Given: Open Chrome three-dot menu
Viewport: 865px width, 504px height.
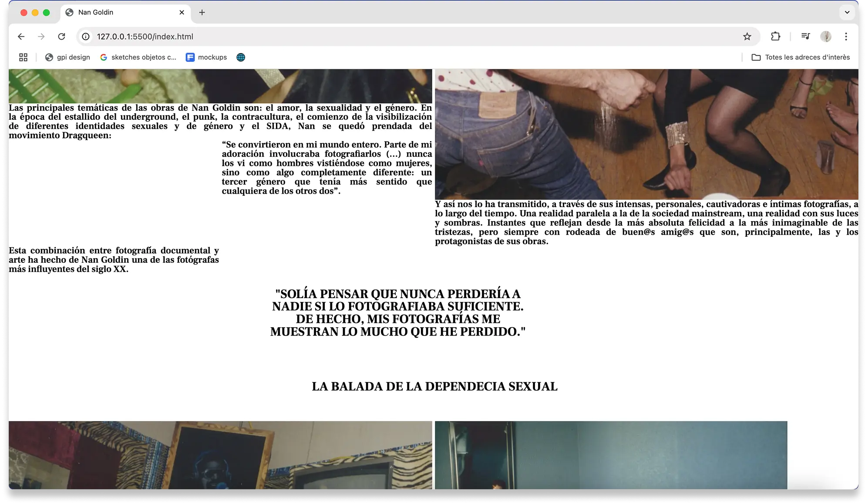Looking at the screenshot, I should 846,37.
